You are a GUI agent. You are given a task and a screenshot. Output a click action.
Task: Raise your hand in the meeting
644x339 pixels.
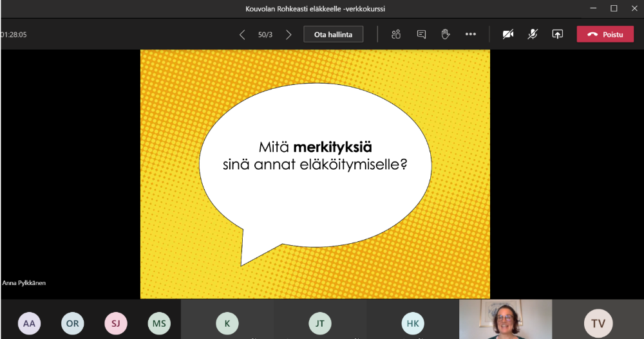(445, 34)
